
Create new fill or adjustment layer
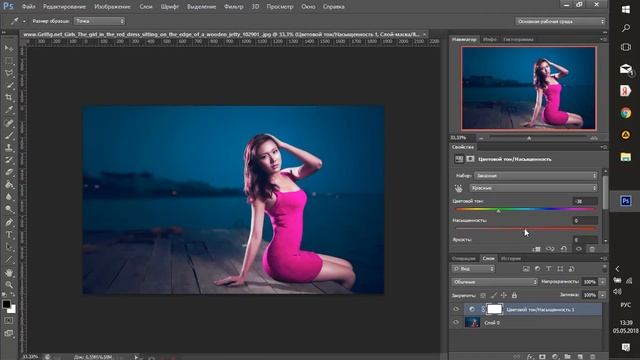[x=555, y=356]
